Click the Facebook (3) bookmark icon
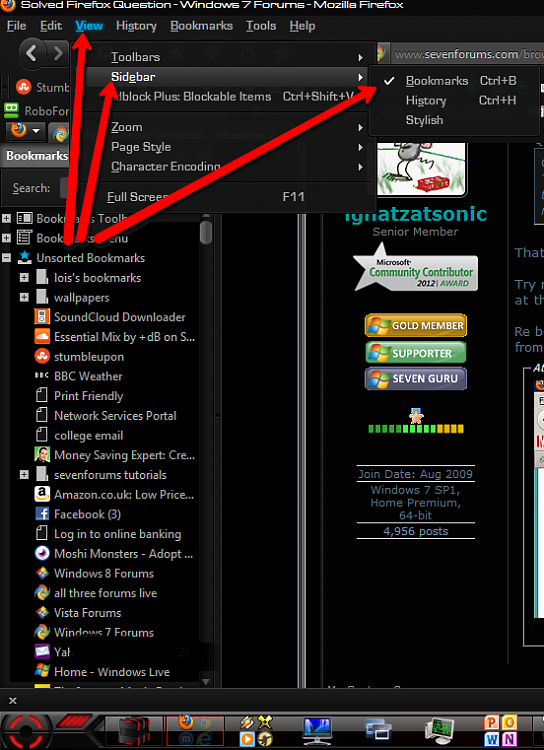 [x=42, y=514]
